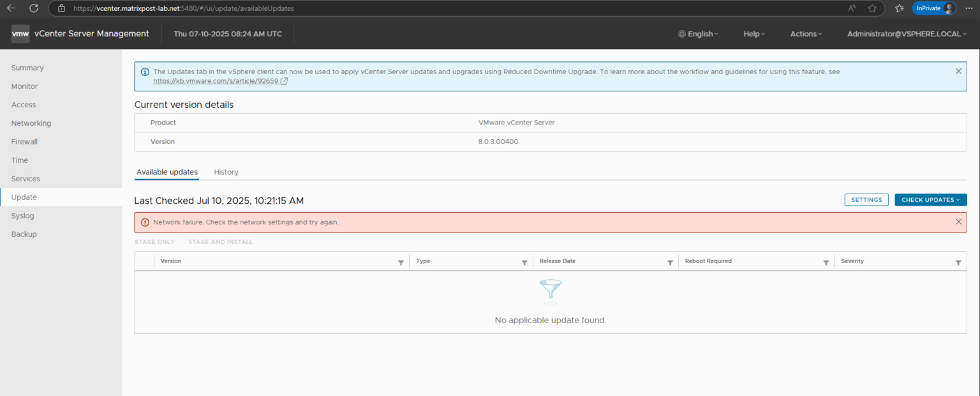The height and width of the screenshot is (396, 980).
Task: Open the Actions dropdown
Action: (x=805, y=33)
